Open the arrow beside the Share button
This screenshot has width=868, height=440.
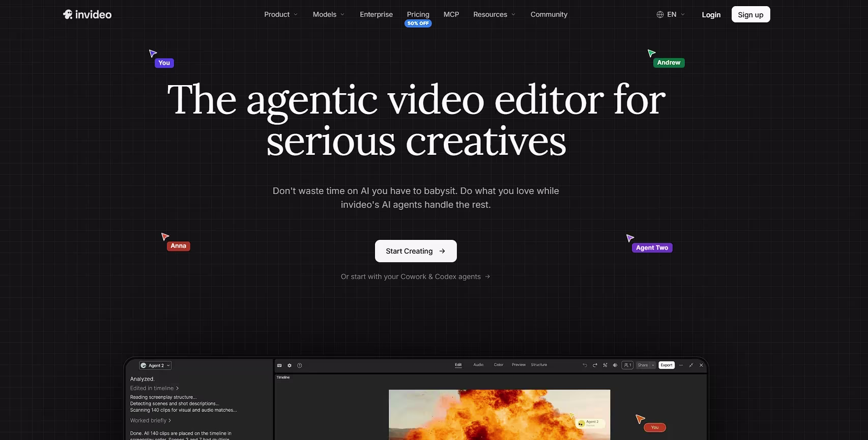[653, 365]
